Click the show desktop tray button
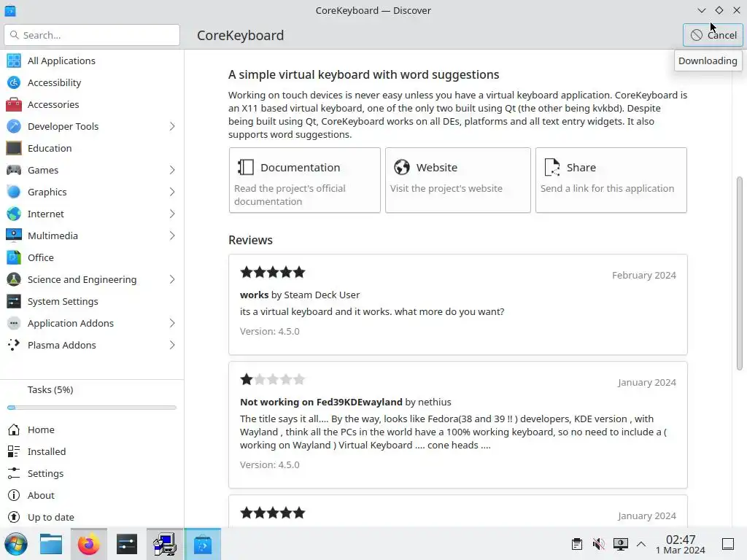This screenshot has height=560, width=747. (728, 544)
